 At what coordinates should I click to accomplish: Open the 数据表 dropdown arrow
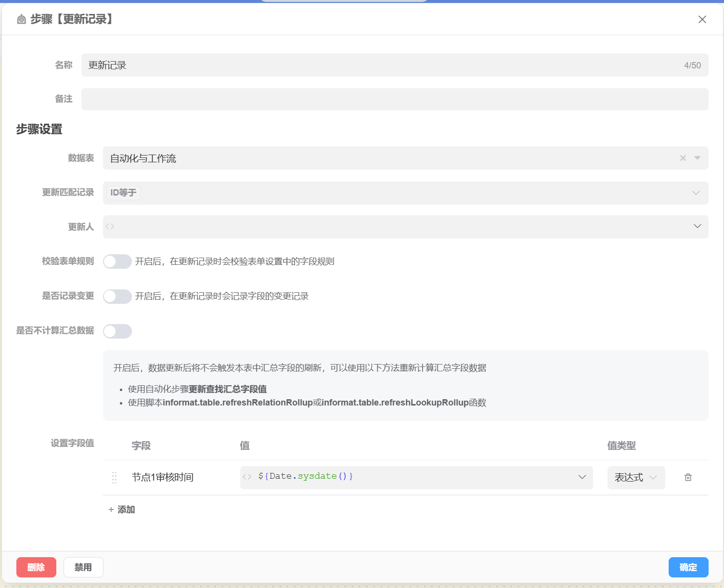[x=697, y=158]
